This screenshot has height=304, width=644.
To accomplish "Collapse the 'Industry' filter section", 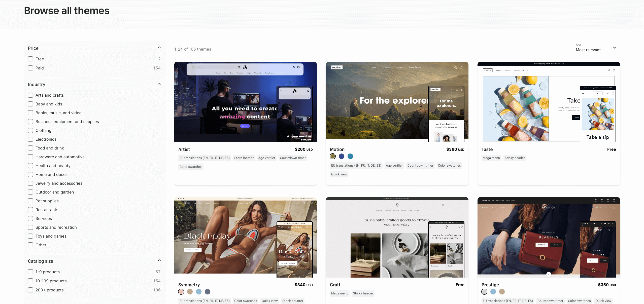I will 159,84.
